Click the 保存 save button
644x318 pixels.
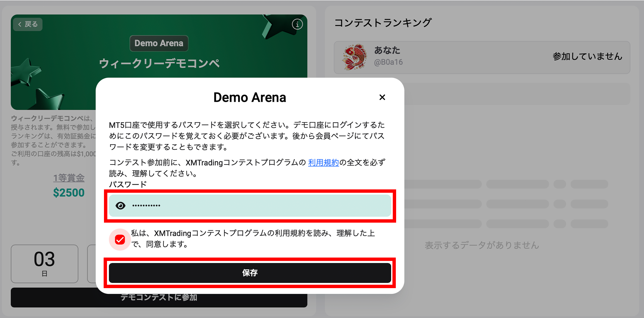(x=250, y=273)
